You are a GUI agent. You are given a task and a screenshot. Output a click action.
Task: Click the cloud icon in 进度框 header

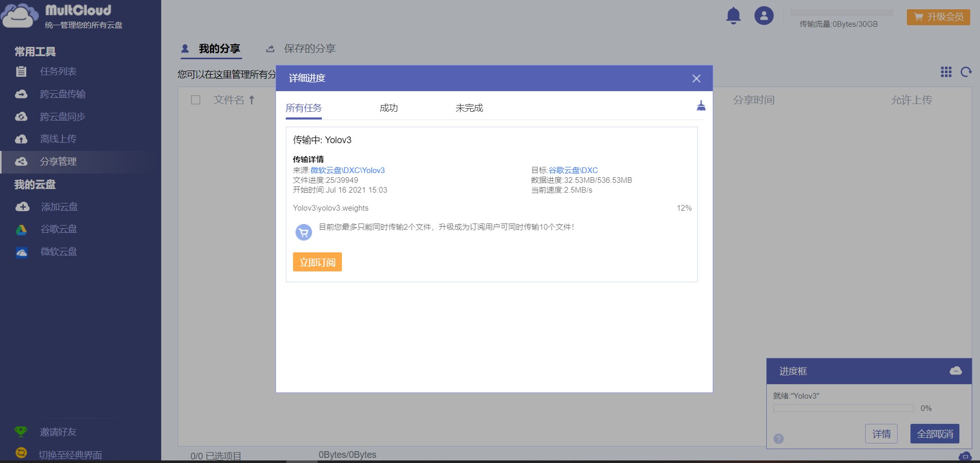tap(956, 371)
